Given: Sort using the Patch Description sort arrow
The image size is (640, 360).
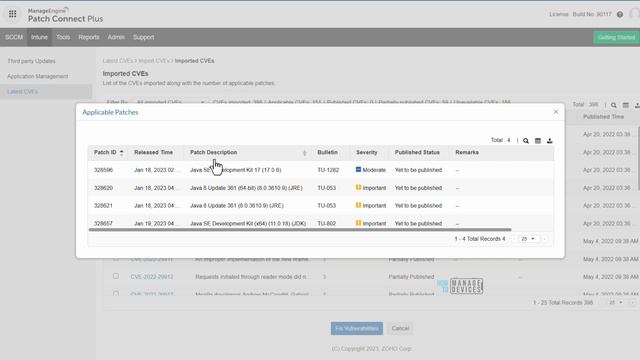Looking at the screenshot, I should tap(304, 153).
